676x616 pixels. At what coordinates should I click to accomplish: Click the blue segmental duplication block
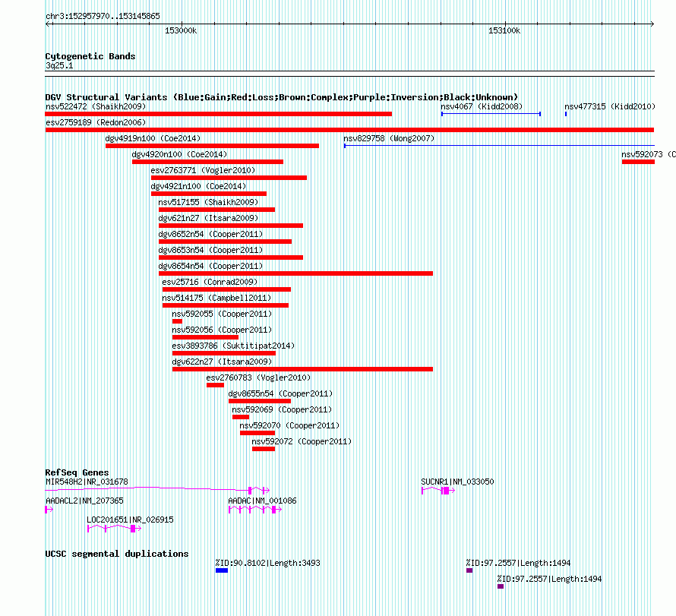point(222,570)
